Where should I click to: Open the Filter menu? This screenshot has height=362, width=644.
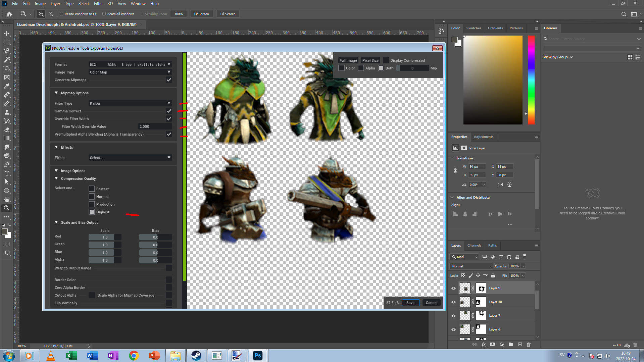[98, 4]
